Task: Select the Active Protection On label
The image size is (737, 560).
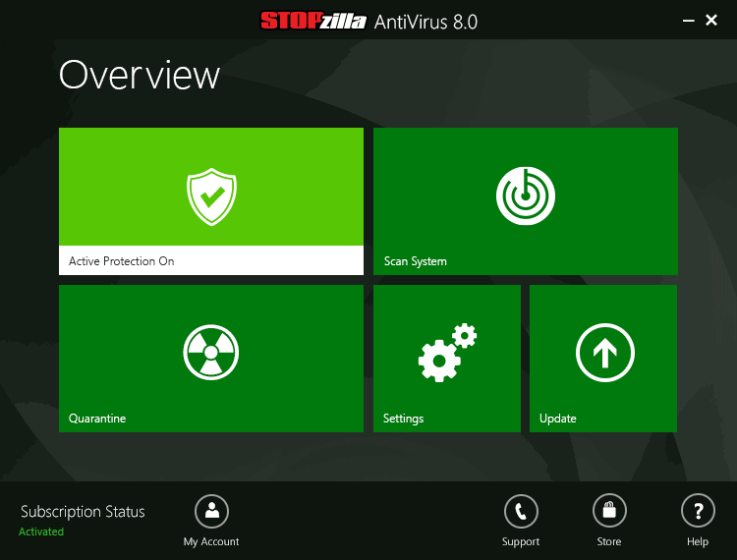Action: tap(121, 261)
